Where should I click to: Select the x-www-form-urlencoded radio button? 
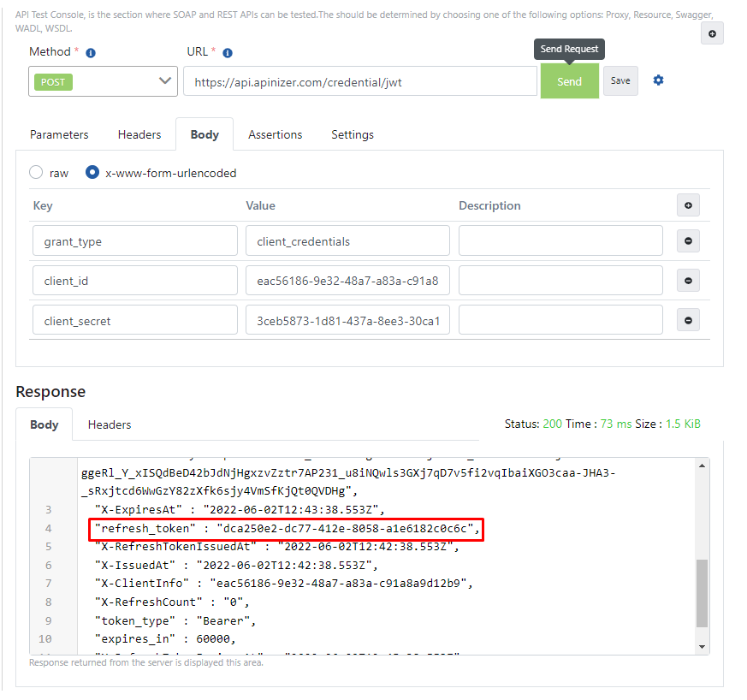coord(92,172)
